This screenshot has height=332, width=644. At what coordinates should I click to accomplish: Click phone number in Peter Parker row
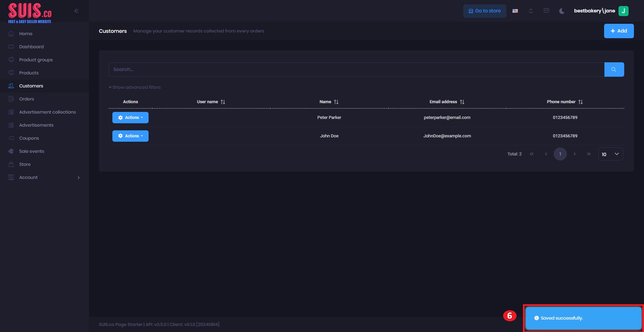tap(565, 118)
